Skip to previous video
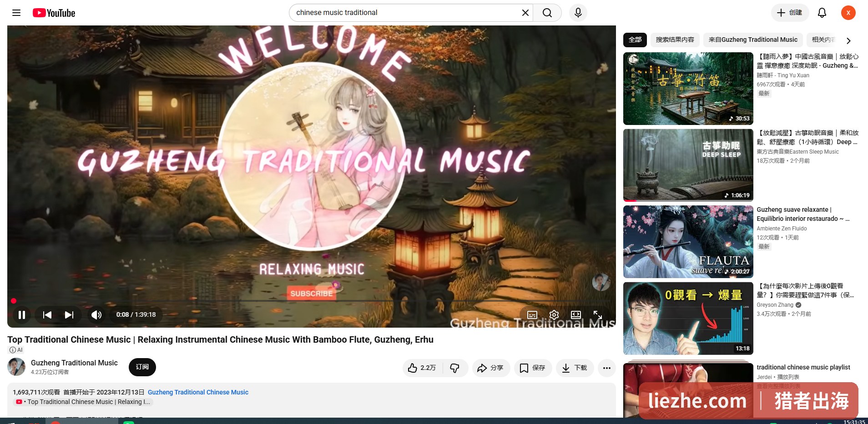This screenshot has width=868, height=424. [x=47, y=314]
